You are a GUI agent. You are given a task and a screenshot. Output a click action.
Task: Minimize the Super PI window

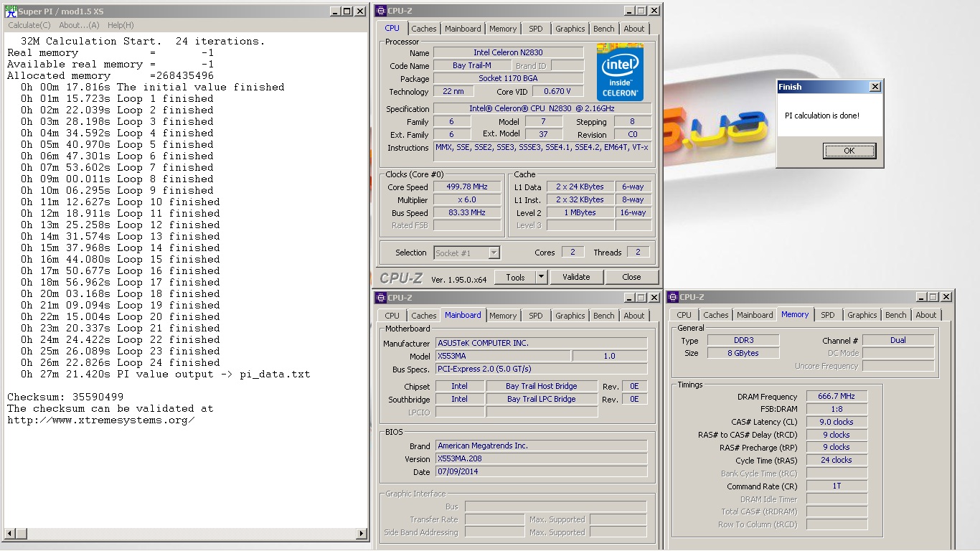point(336,11)
